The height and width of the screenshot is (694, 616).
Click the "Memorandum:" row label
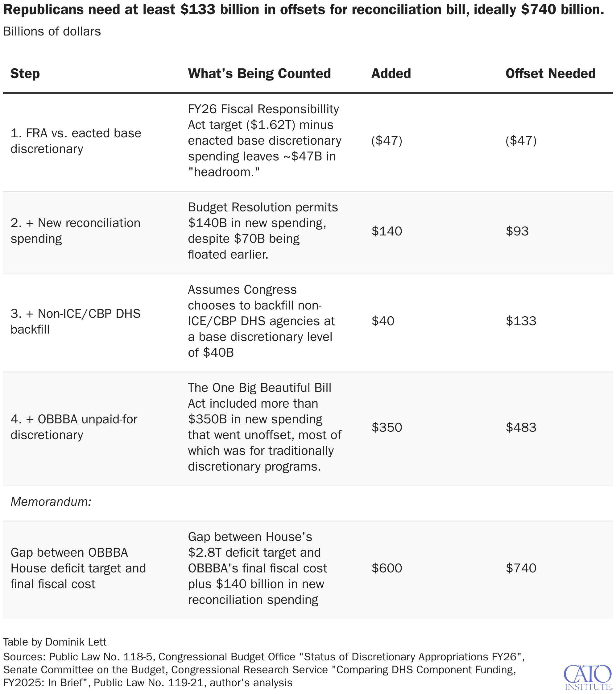[x=51, y=501]
